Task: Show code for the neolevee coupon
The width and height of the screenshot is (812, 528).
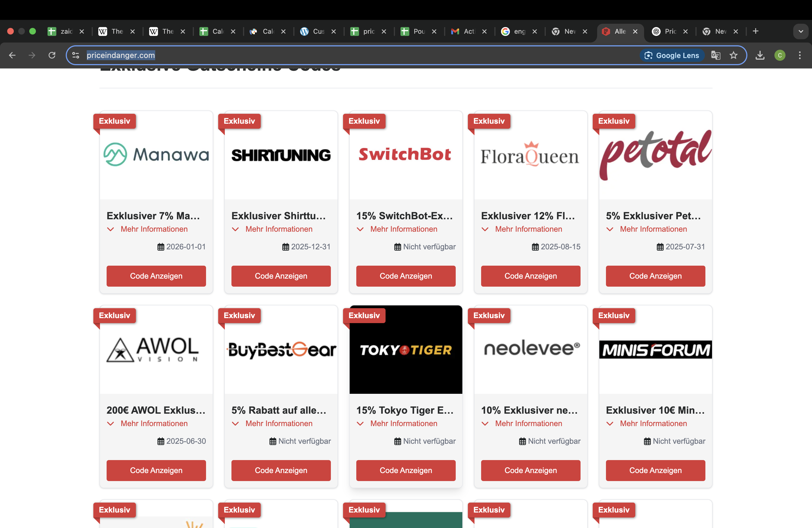Action: 531,470
